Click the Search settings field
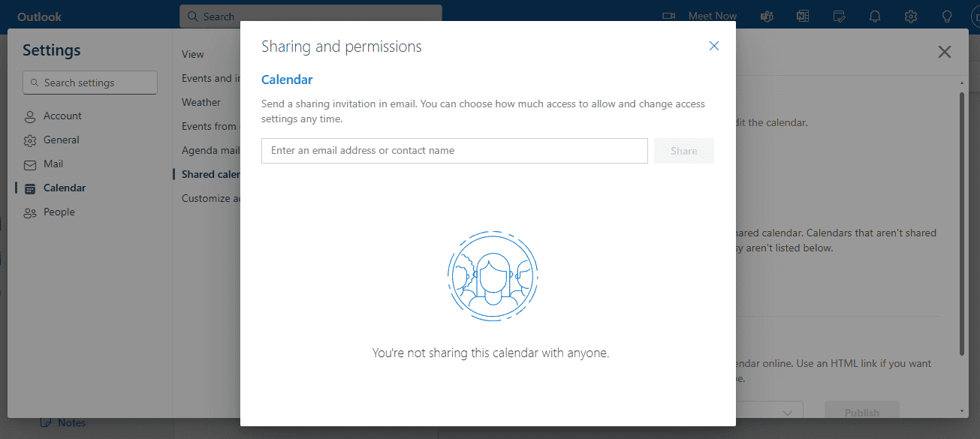This screenshot has height=439, width=980. pyautogui.click(x=90, y=83)
